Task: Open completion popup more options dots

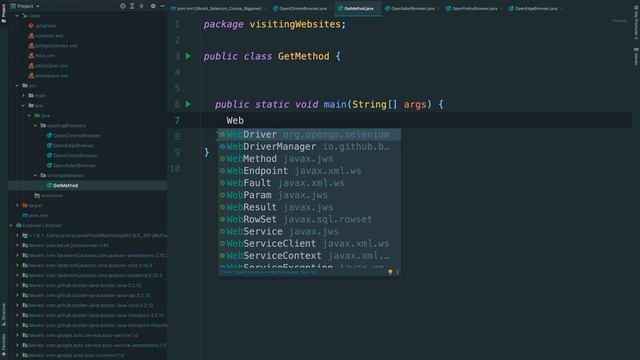Action: point(398,272)
